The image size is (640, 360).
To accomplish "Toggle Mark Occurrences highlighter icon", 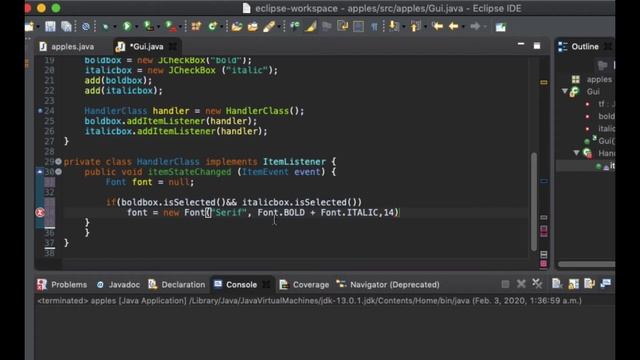I will pyautogui.click(x=310, y=27).
